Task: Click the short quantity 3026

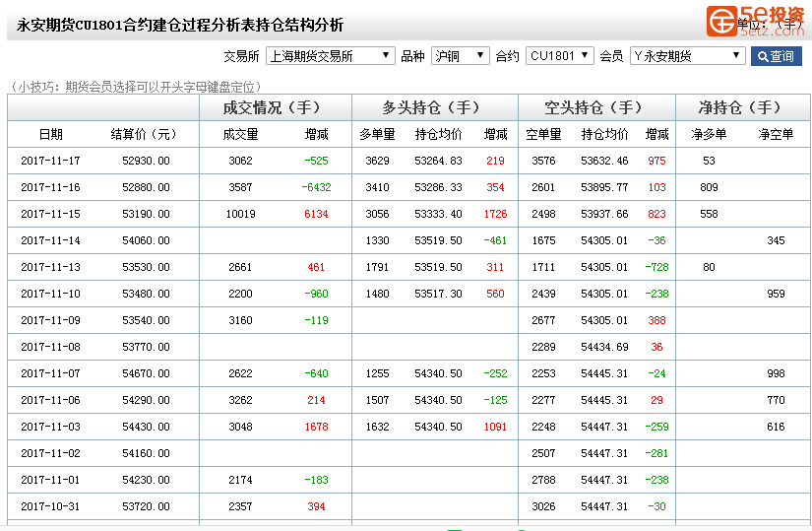Action: coord(543,506)
